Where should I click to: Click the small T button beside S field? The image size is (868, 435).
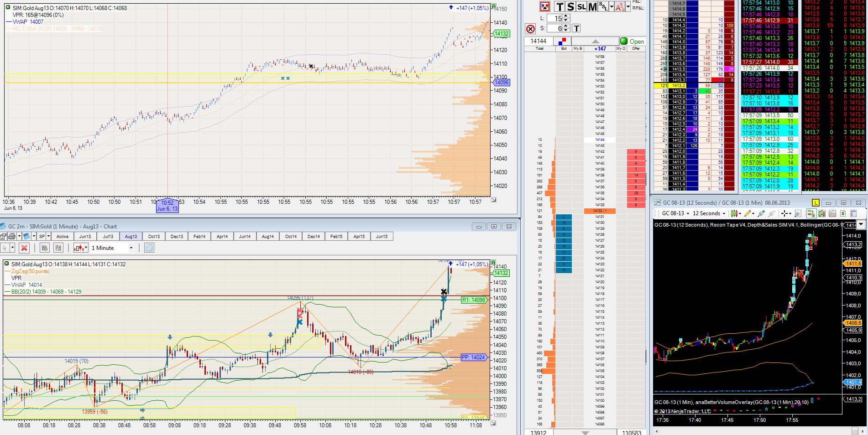pyautogui.click(x=576, y=28)
